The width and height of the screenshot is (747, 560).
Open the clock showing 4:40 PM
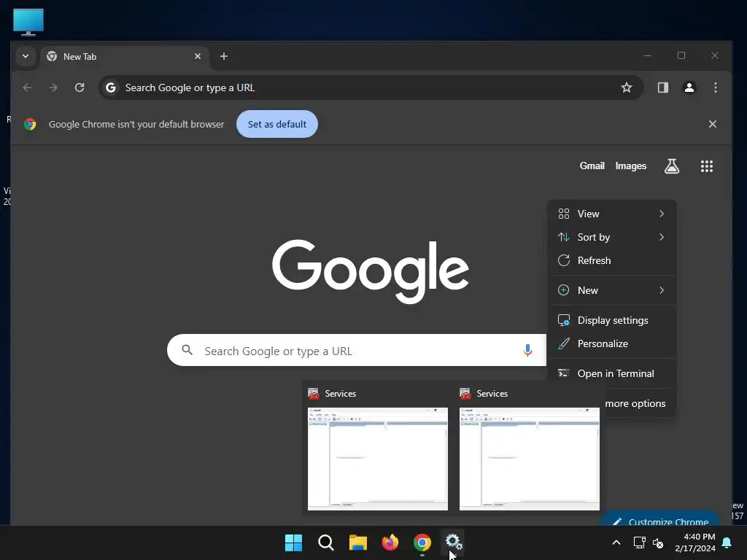[x=695, y=542]
